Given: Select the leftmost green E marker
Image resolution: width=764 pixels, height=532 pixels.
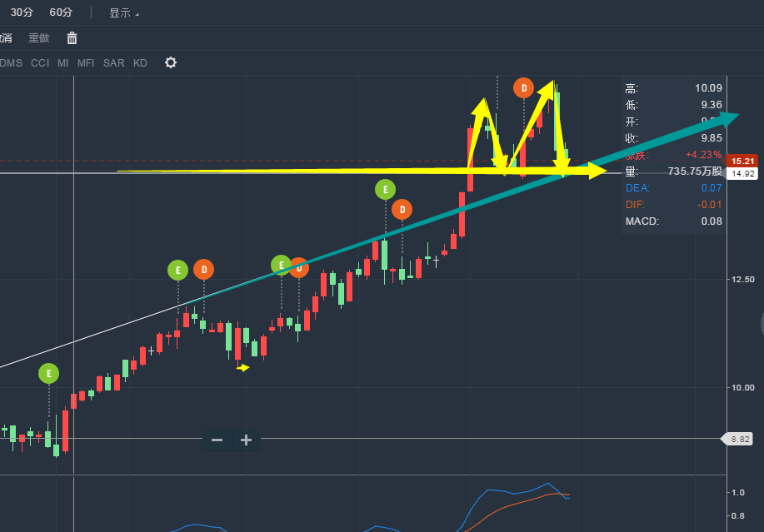Looking at the screenshot, I should point(48,373).
